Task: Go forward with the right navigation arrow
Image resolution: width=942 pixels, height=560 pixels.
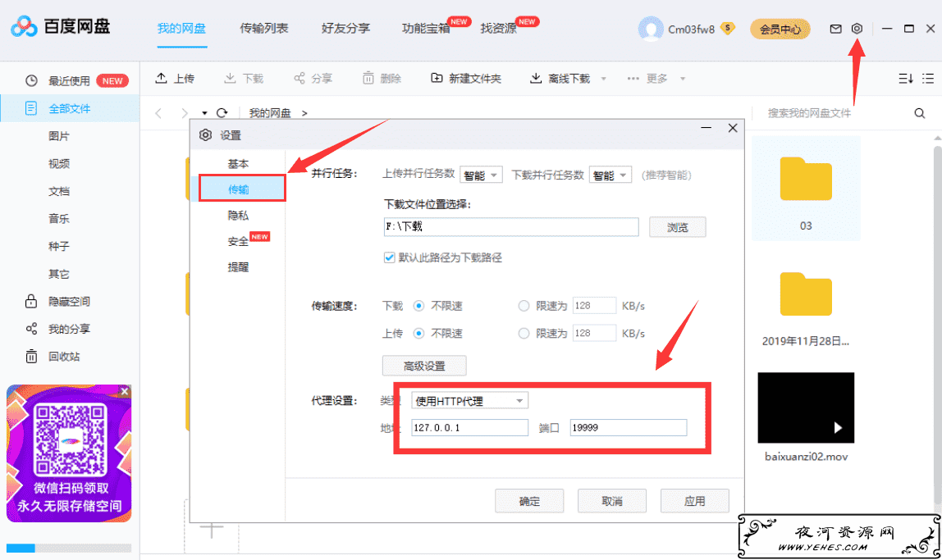Action: click(x=185, y=113)
